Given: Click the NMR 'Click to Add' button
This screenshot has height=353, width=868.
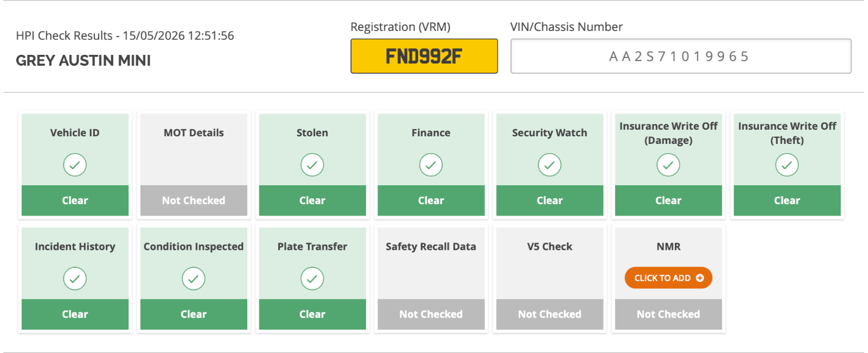Looking at the screenshot, I should coord(668,278).
